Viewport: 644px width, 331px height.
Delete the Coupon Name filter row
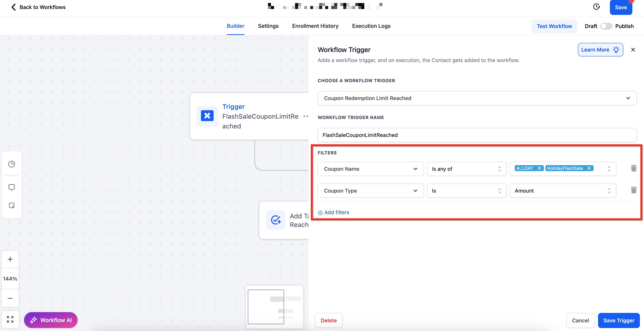(633, 168)
